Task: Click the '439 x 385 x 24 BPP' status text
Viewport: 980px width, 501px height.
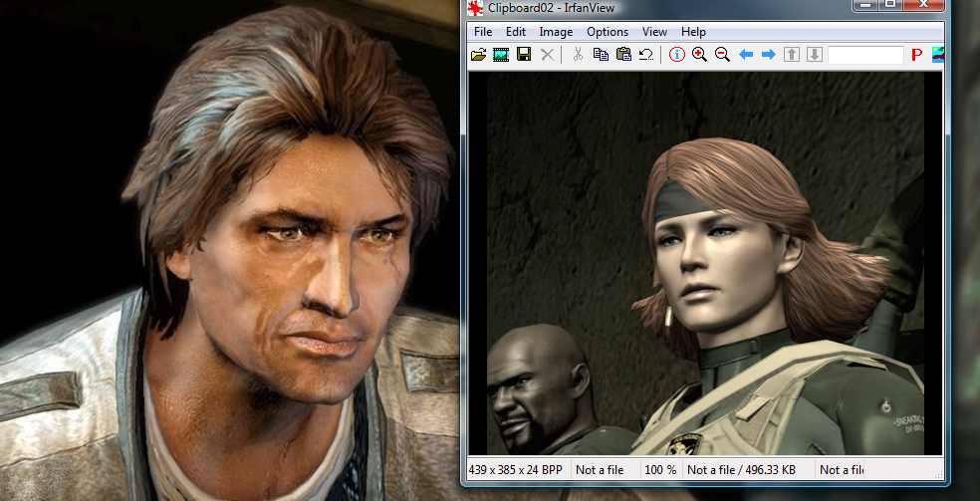Action: pos(515,470)
